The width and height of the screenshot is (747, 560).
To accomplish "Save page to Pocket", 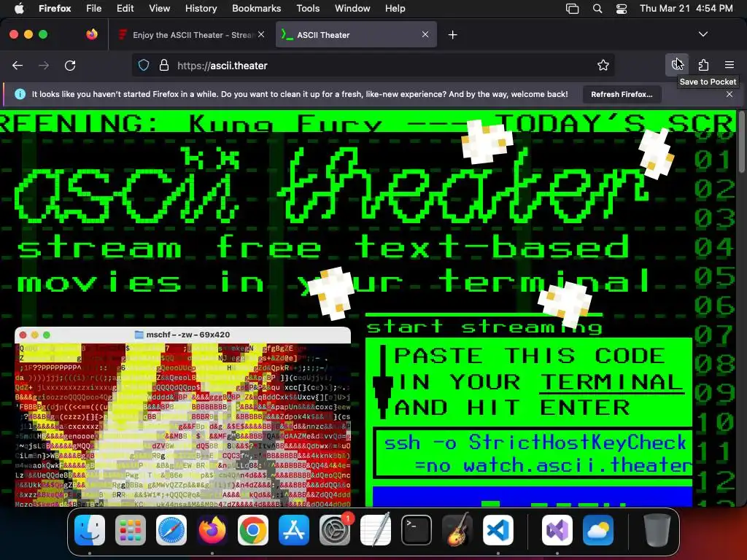I will pos(677,65).
